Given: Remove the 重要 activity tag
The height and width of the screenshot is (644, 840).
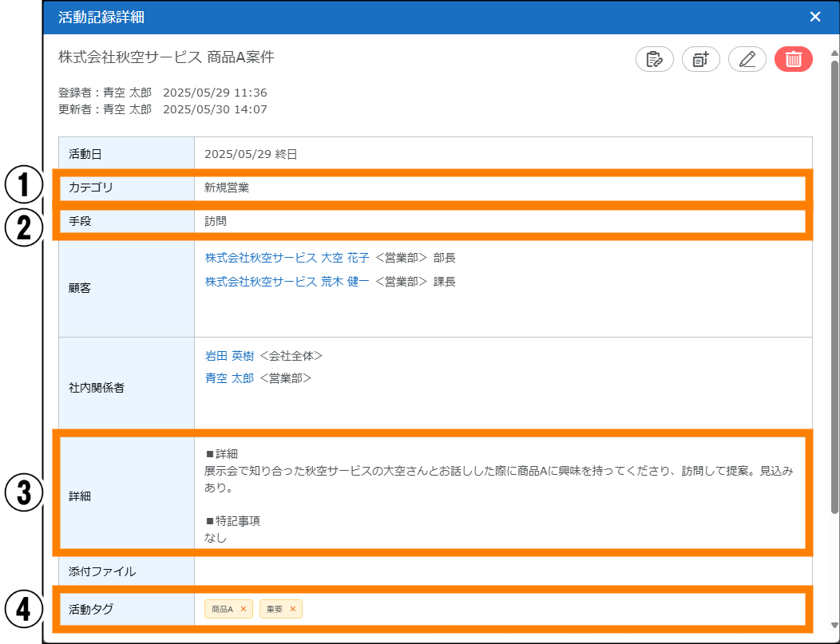Looking at the screenshot, I should [x=292, y=610].
